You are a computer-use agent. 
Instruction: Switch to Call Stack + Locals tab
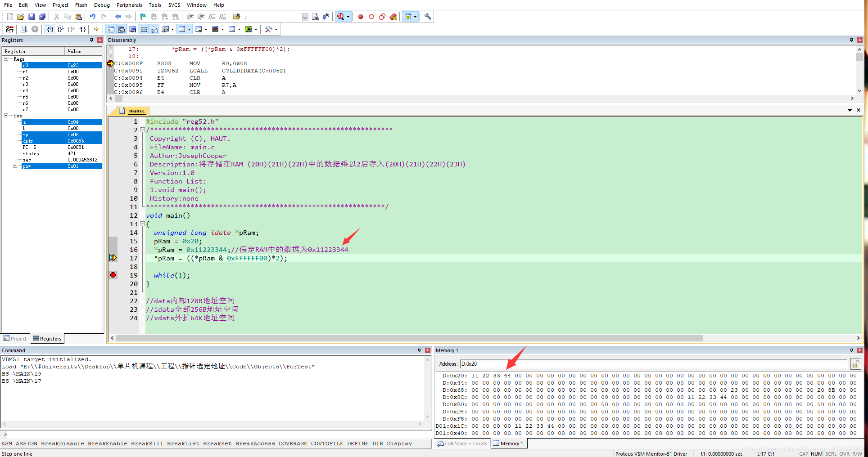tap(462, 444)
